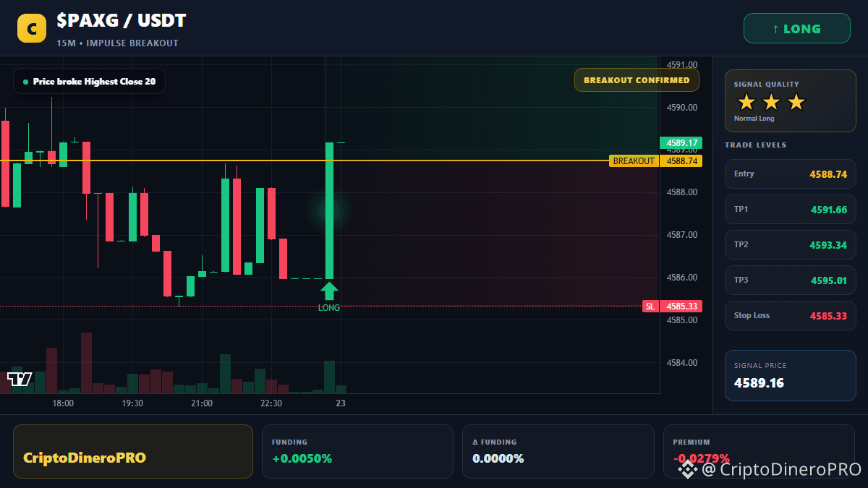
Task: Click the Δ Funding 0.0000% card
Action: coord(558,451)
